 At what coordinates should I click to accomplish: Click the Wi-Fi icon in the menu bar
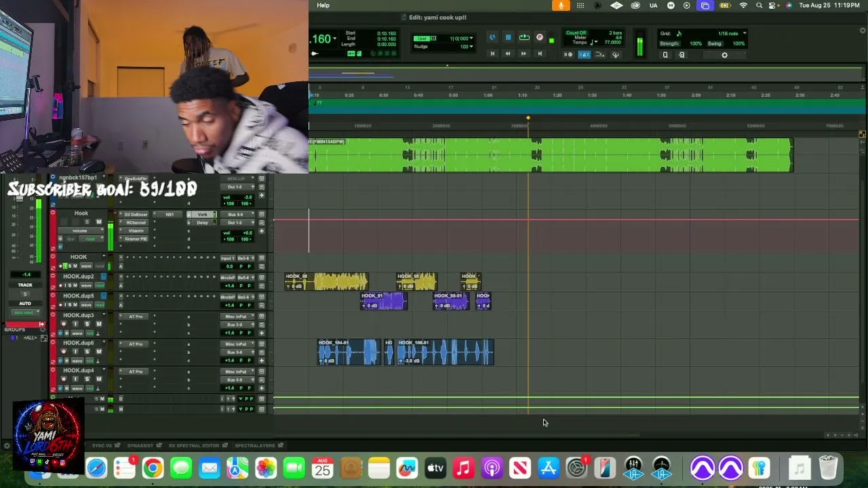(743, 5)
